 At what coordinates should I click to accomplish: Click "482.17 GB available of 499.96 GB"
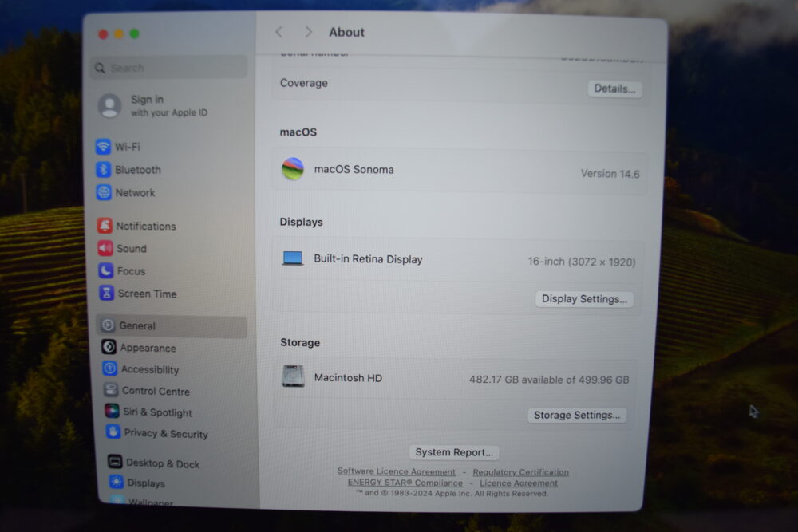[549, 380]
